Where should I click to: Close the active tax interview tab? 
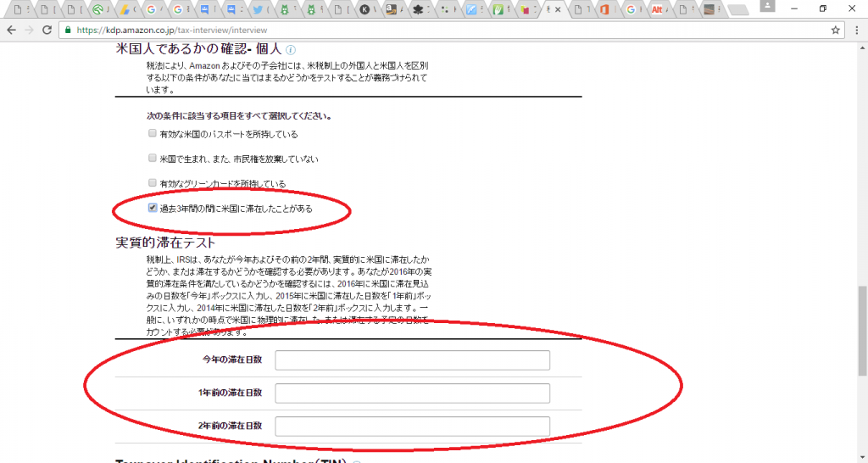(558, 9)
